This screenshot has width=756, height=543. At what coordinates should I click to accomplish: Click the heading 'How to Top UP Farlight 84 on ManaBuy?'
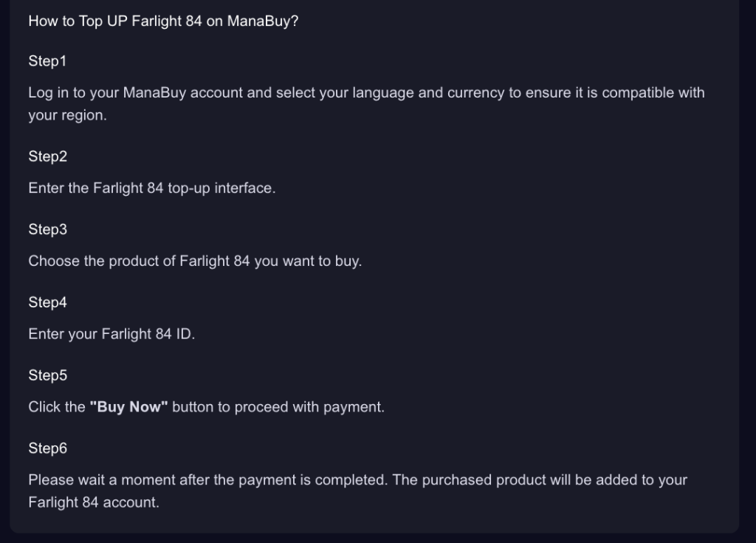click(163, 21)
